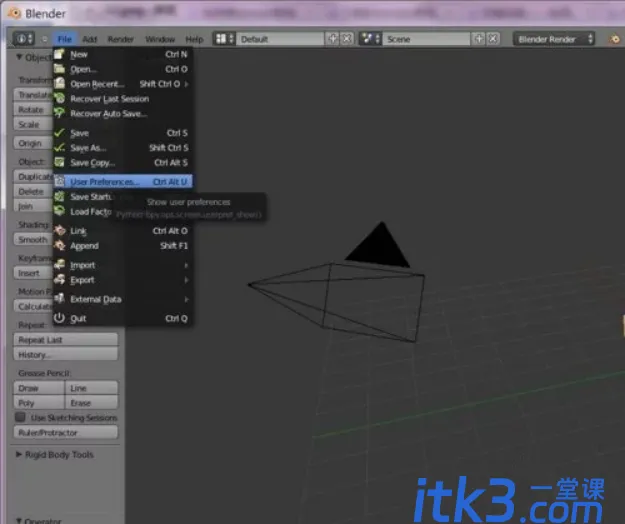625x524 pixels.
Task: Click the New file icon
Action: [59, 54]
